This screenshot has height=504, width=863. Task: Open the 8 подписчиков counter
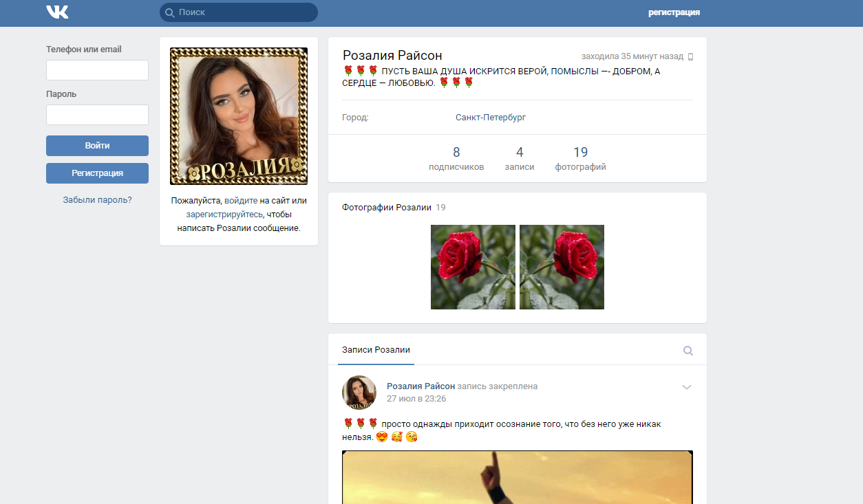point(456,159)
